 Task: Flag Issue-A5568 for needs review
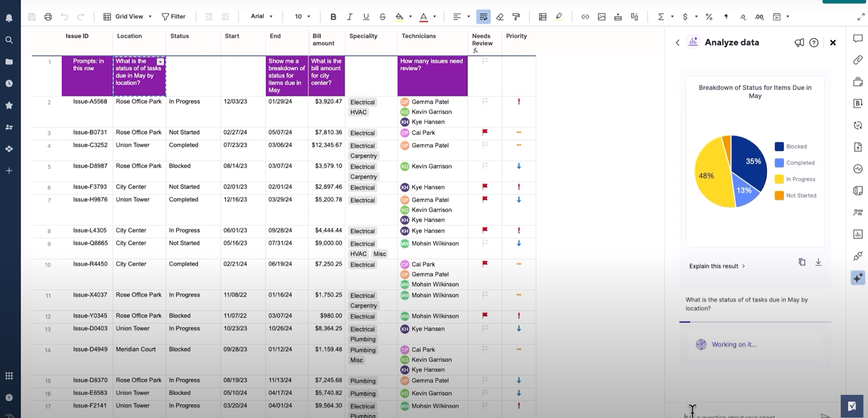point(485,101)
